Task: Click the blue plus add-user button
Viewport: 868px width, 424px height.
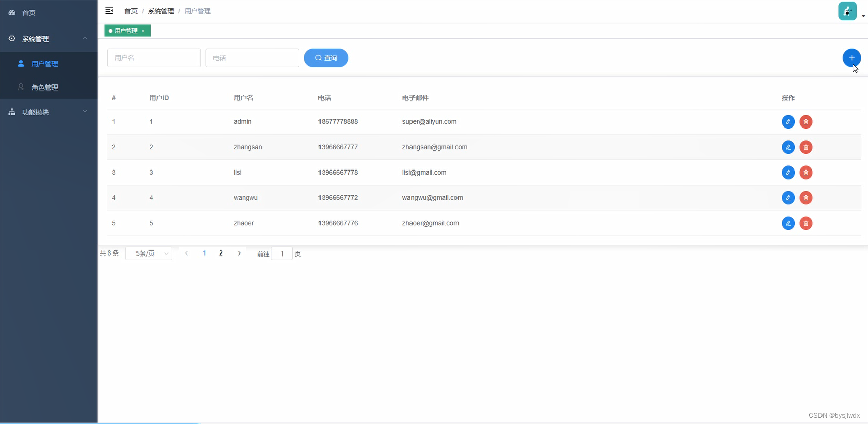Action: tap(852, 58)
